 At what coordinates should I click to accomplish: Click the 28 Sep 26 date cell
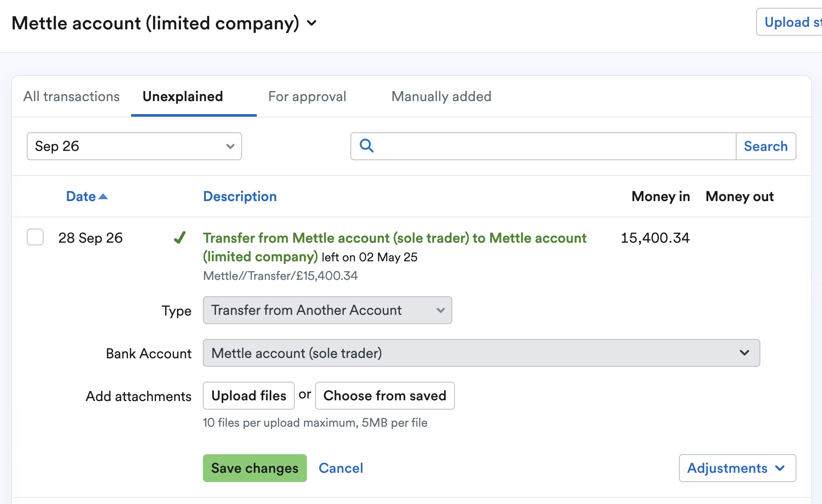(x=91, y=238)
